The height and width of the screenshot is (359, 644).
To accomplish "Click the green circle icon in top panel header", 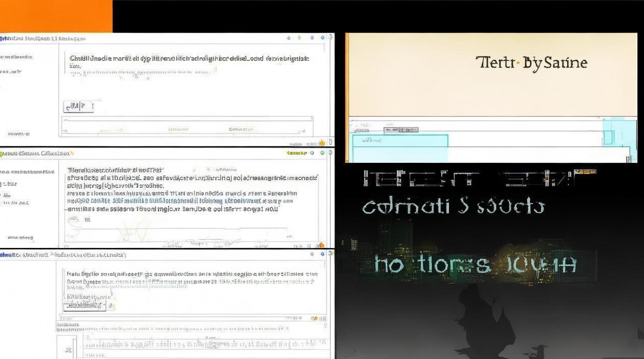I will pos(299,37).
